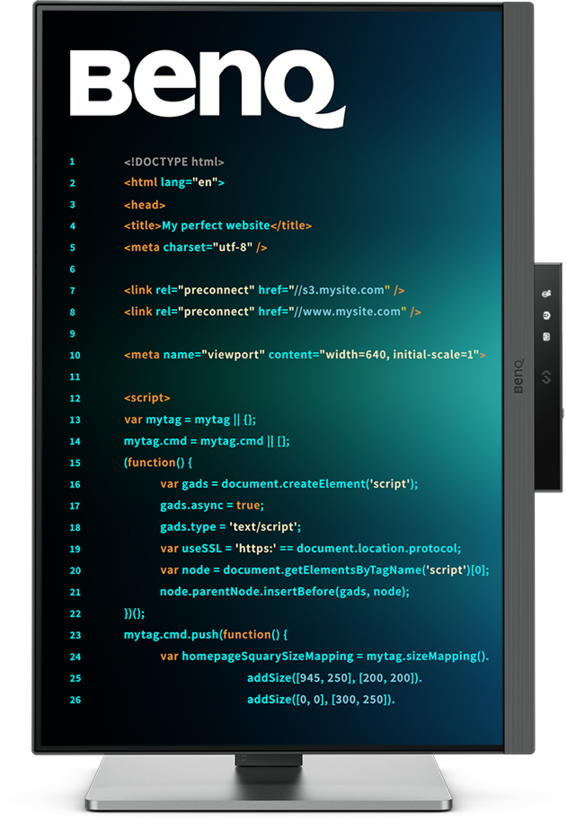
Task: Click the title text 'My perfect website'
Action: coord(216,225)
